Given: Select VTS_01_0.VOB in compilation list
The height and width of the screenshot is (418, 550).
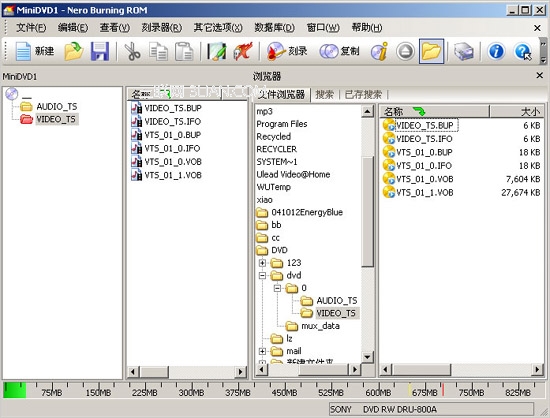Looking at the screenshot, I should [x=173, y=162].
